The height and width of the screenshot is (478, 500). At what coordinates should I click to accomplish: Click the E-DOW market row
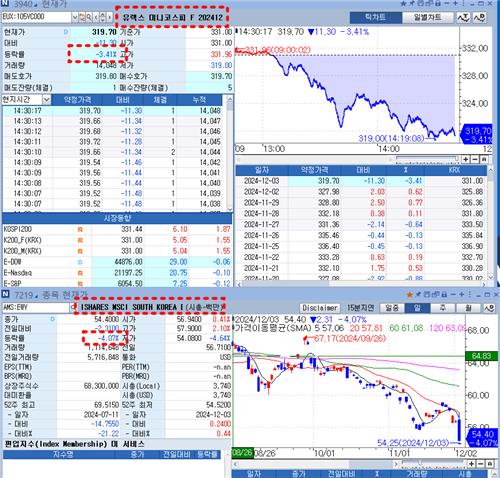(117, 262)
